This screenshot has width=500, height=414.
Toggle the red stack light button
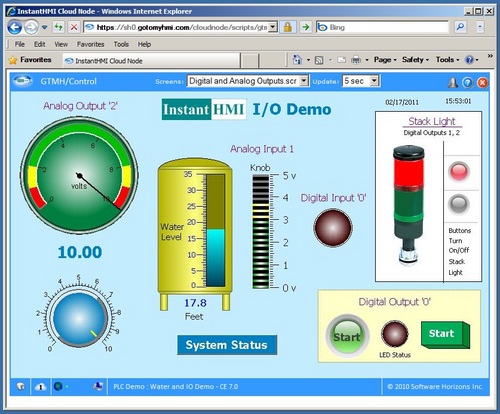coord(459,171)
